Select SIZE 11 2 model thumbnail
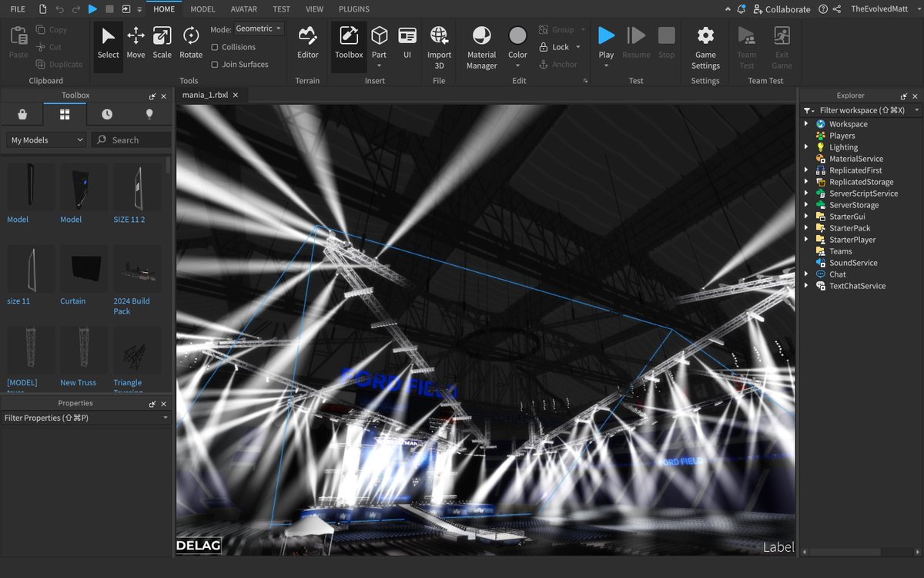This screenshot has width=924, height=578. [x=137, y=187]
